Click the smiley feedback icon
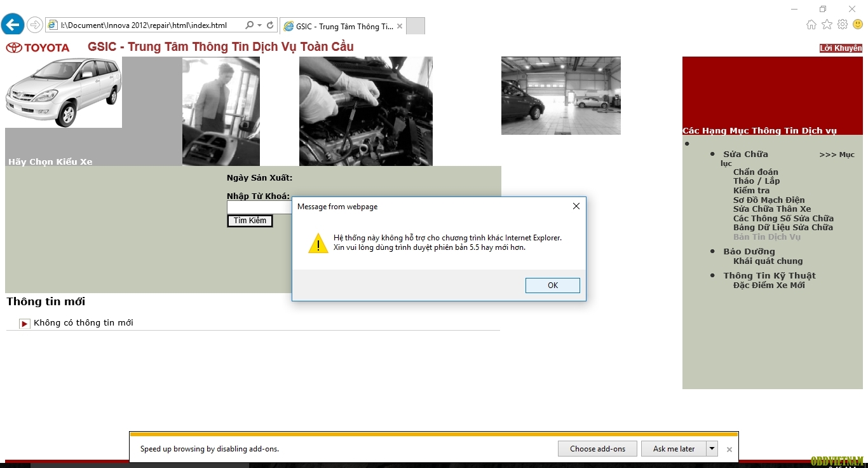868x468 pixels. pyautogui.click(x=858, y=24)
